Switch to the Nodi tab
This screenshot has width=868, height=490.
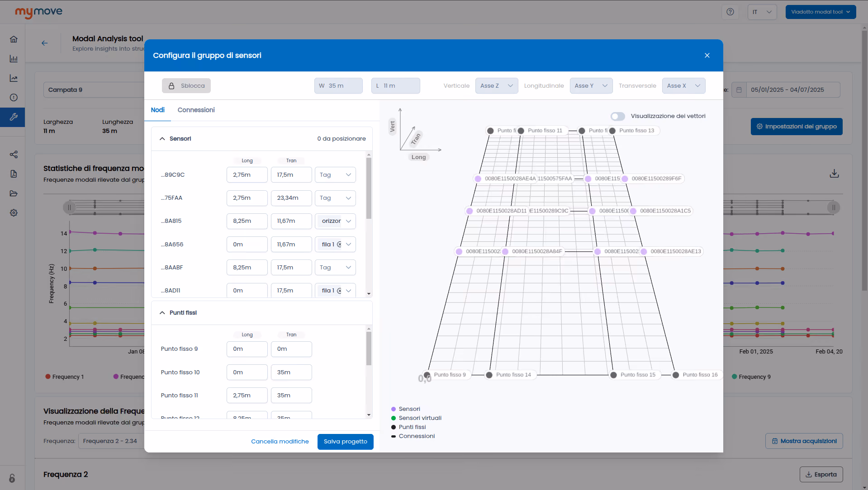point(157,110)
